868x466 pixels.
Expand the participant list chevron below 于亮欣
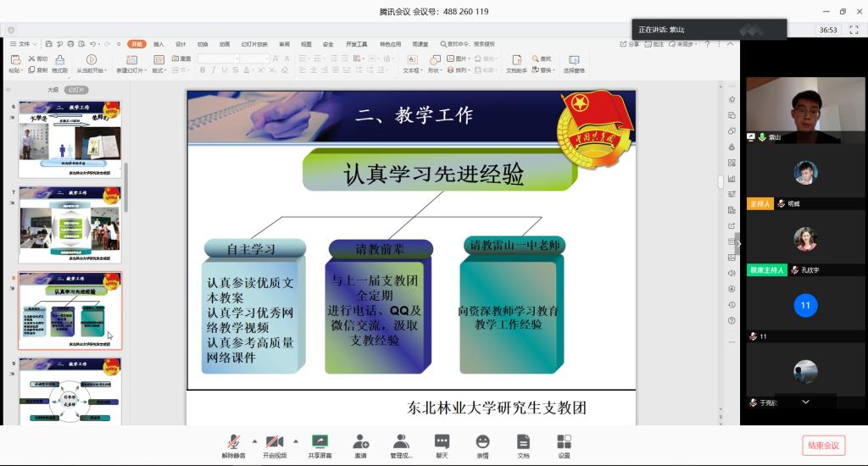(805, 402)
